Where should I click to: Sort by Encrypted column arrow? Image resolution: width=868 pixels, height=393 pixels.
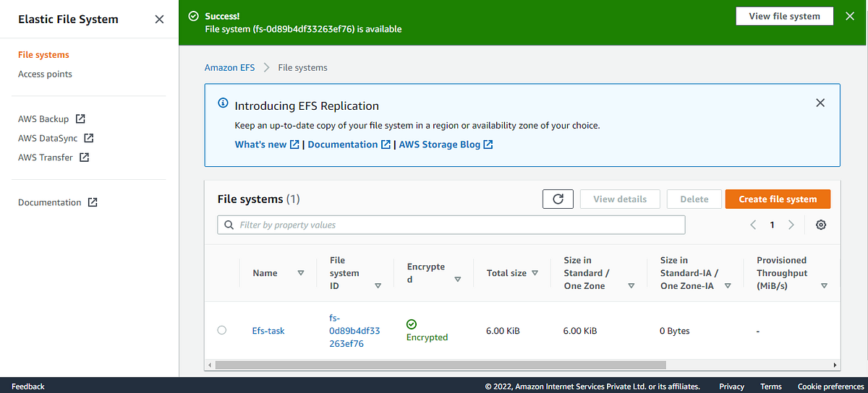(457, 280)
